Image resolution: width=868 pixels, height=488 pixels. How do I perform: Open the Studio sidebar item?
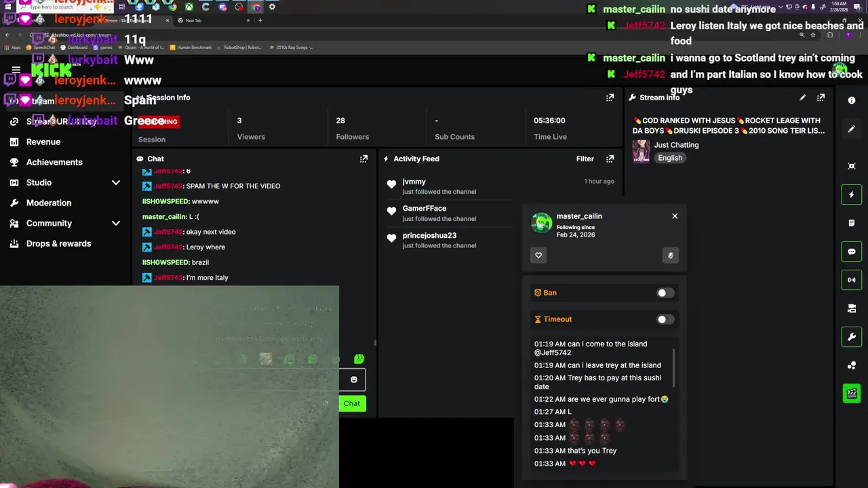(39, 182)
